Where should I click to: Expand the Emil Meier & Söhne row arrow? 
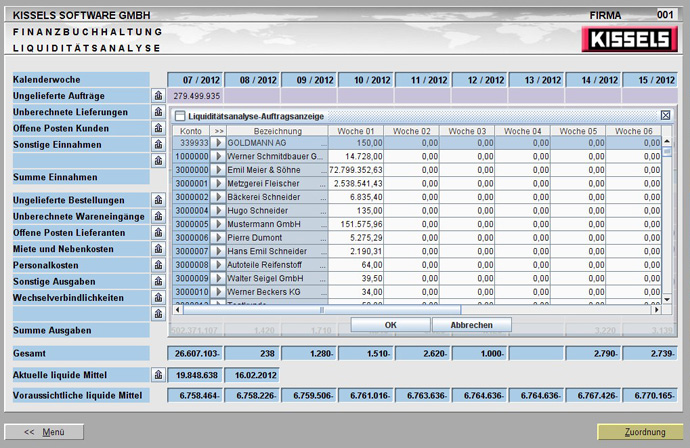pos(218,170)
